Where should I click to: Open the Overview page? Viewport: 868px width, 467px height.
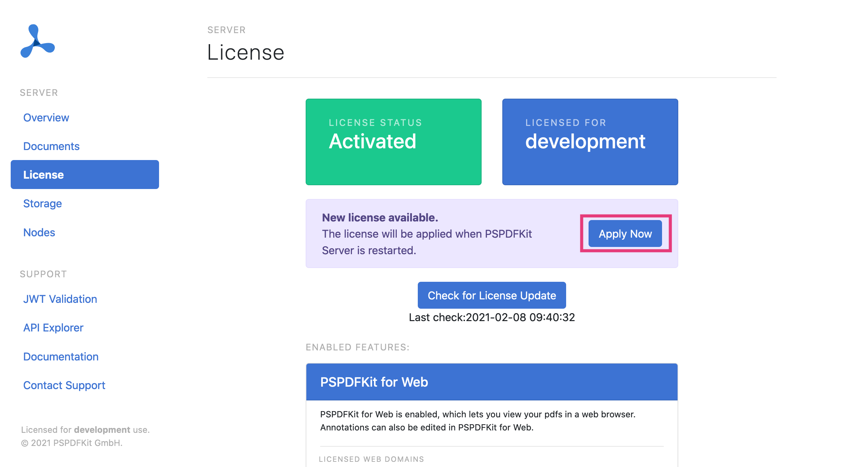pos(46,118)
